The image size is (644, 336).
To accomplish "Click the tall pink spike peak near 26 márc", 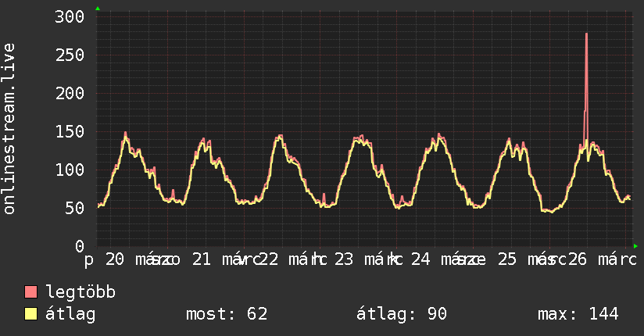I will point(586,34).
